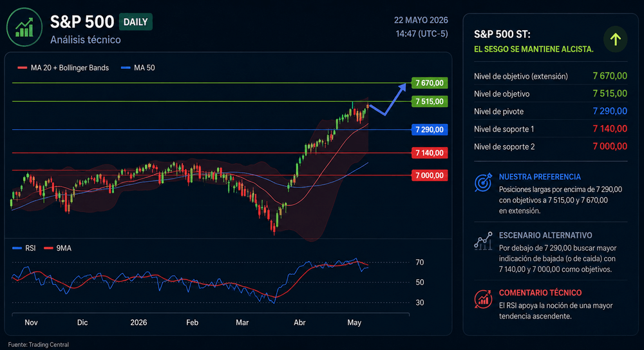Click the RSI axis value 50
This screenshot has height=350, width=644.
419,282
